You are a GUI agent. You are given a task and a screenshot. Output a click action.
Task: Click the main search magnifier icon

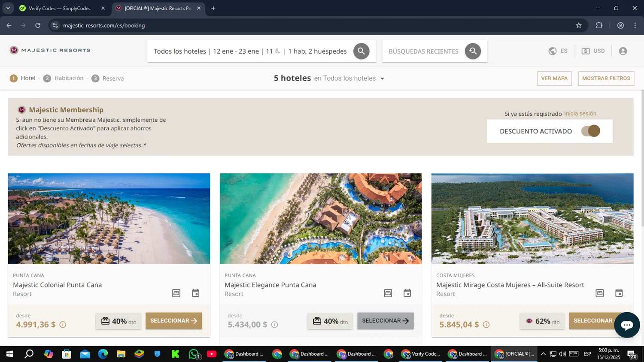pos(361,51)
